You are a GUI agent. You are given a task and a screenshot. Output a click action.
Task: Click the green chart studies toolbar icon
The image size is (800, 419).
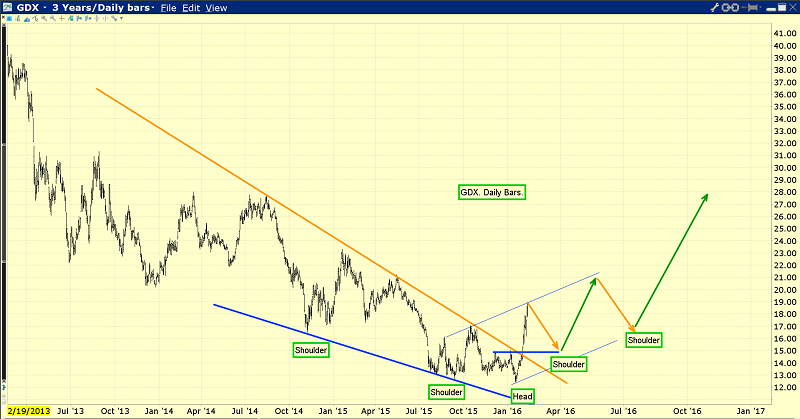click(71, 18)
